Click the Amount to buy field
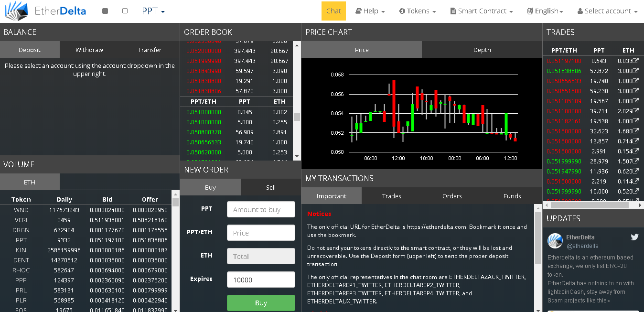The height and width of the screenshot is (312, 644). click(x=261, y=209)
